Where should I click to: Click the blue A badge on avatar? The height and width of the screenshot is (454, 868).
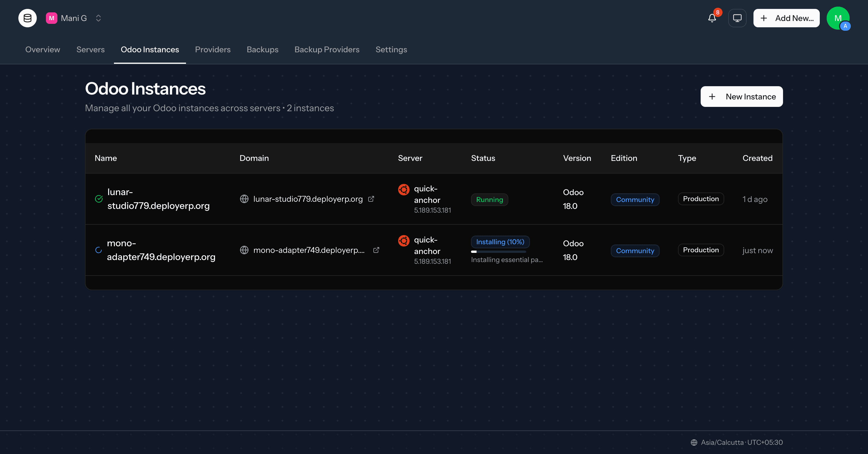tap(845, 26)
